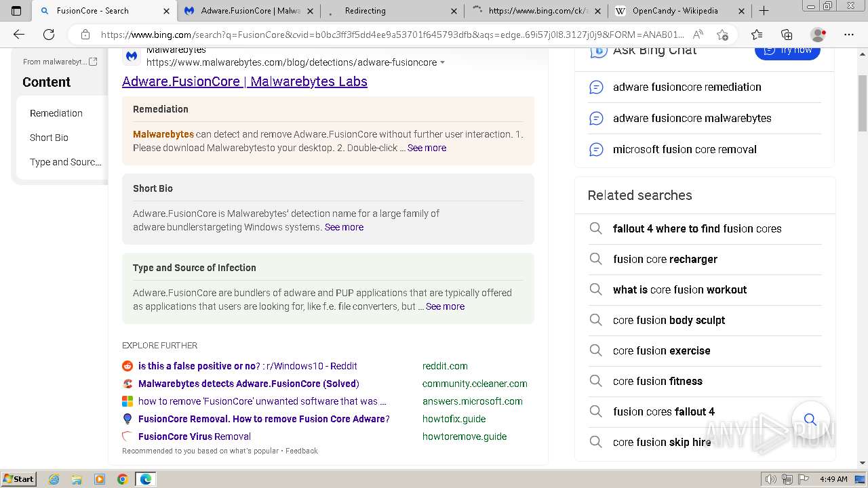Search core fusion body sculpt
Image resolution: width=868 pixels, height=488 pixels.
tap(669, 320)
